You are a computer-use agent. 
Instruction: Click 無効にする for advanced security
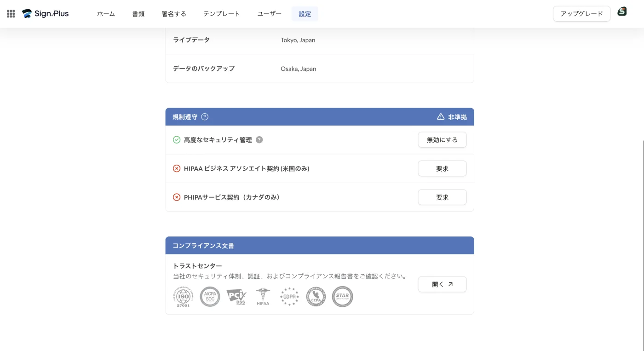[442, 140]
